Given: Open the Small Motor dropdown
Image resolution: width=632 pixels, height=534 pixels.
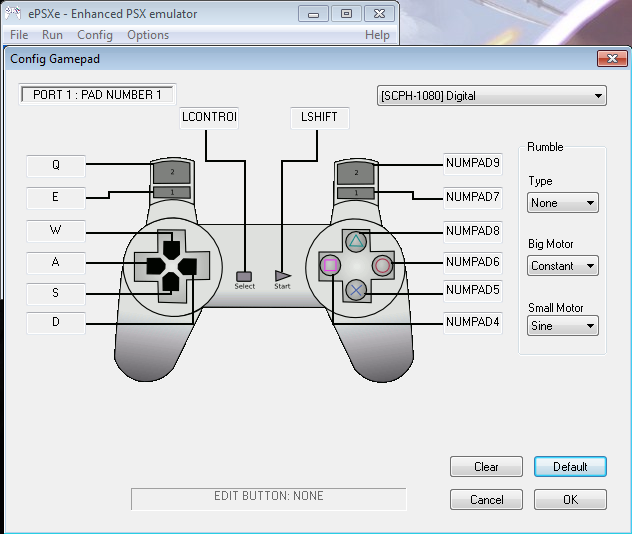Looking at the screenshot, I should click(x=563, y=325).
